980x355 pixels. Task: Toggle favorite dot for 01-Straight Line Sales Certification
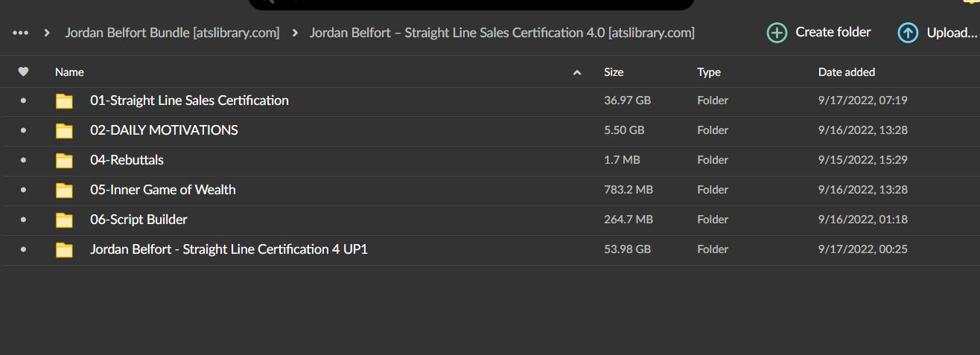[x=23, y=100]
